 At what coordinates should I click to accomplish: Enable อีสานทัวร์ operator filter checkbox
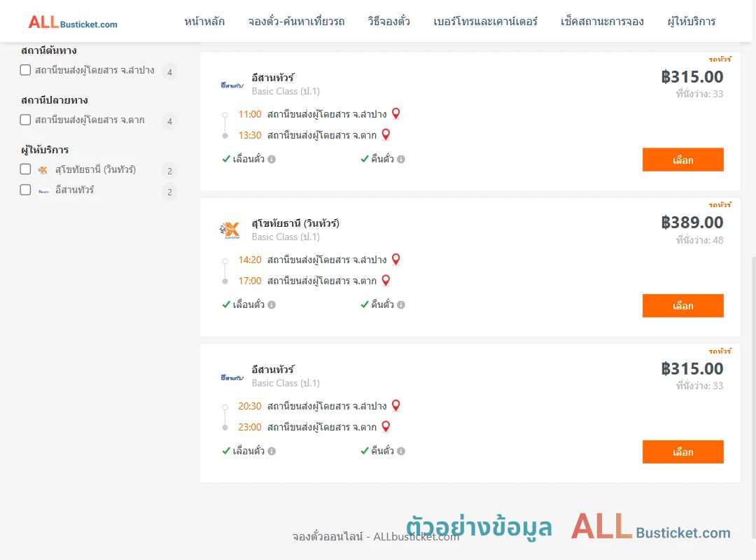(26, 190)
